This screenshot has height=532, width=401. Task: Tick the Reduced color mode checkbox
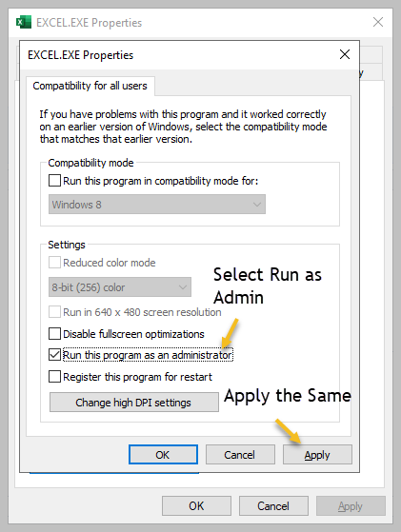(x=54, y=263)
